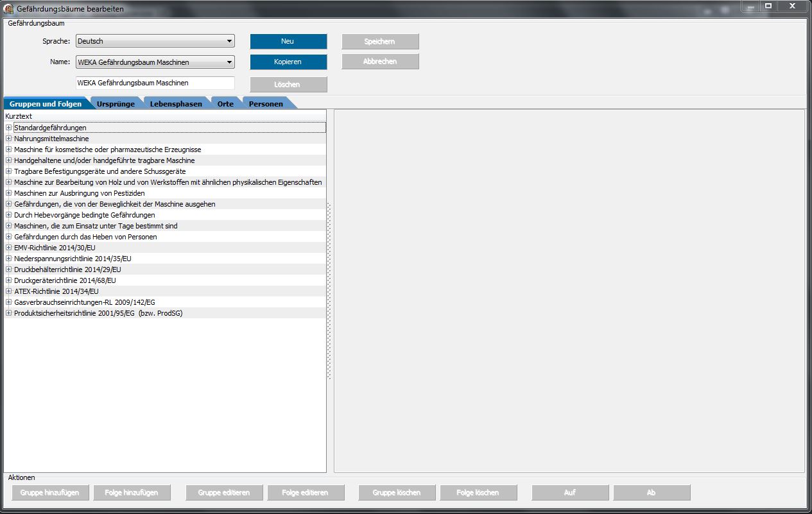
Task: Click the Kopieren button
Action: click(x=288, y=62)
